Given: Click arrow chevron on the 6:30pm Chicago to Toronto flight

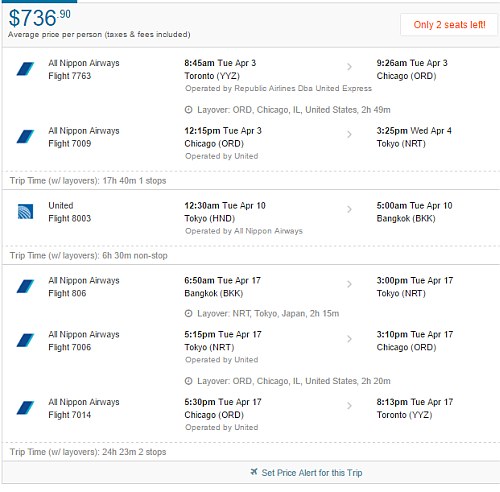Looking at the screenshot, I should point(349,406).
